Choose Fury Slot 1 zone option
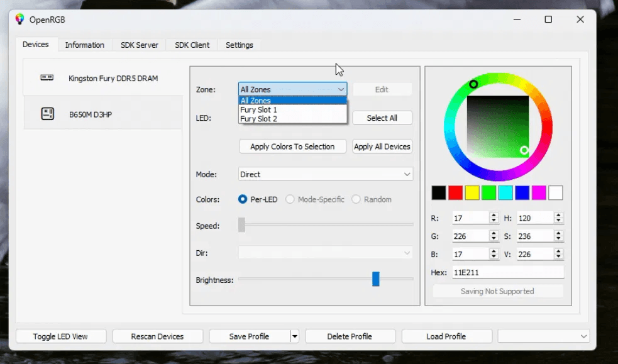Screen dimensions: 618x364 [x=292, y=109]
